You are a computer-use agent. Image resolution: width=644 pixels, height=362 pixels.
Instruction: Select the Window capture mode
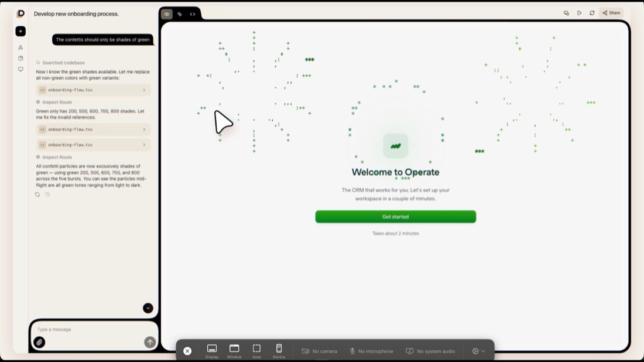[234, 351]
